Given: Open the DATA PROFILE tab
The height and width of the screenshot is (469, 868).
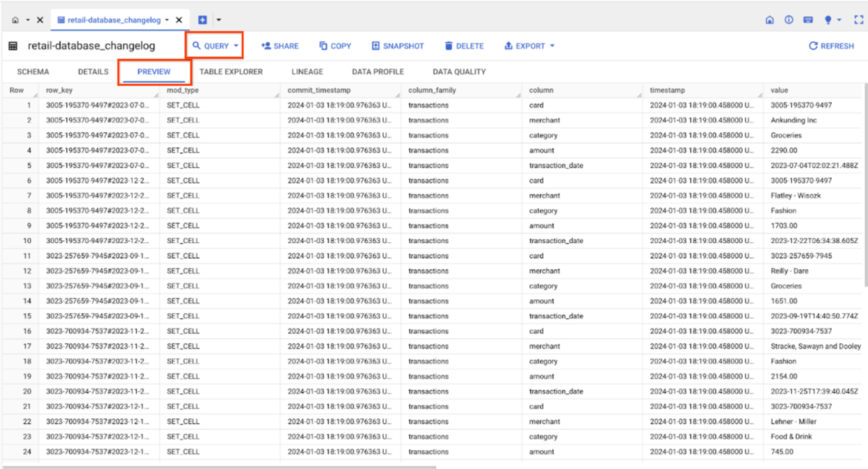Looking at the screenshot, I should (378, 72).
